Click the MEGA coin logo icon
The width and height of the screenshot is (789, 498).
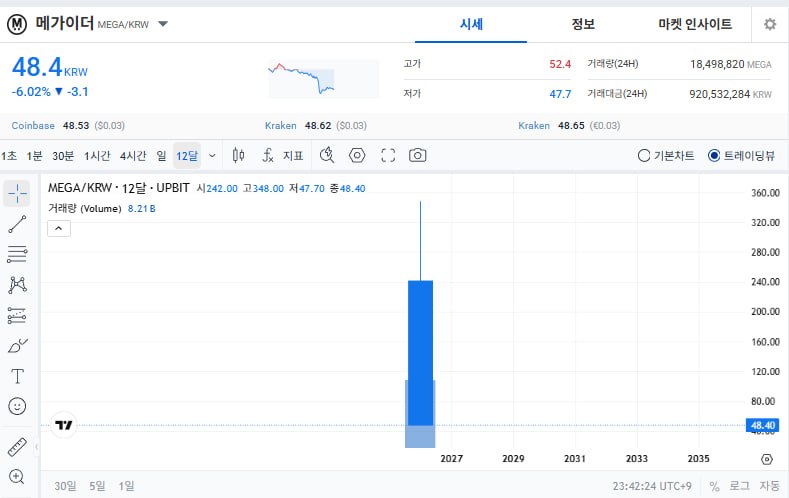tap(17, 24)
